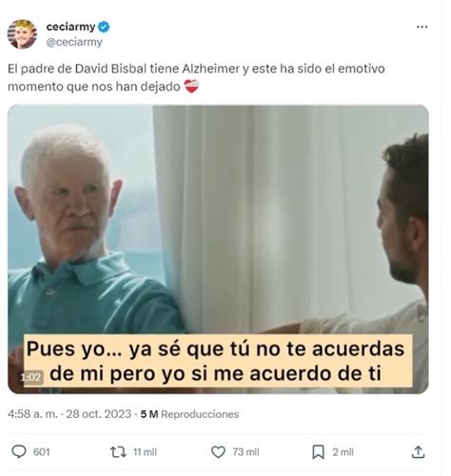
Task: Open the 4:58 a. m. timestamp link
Action: 32,414
